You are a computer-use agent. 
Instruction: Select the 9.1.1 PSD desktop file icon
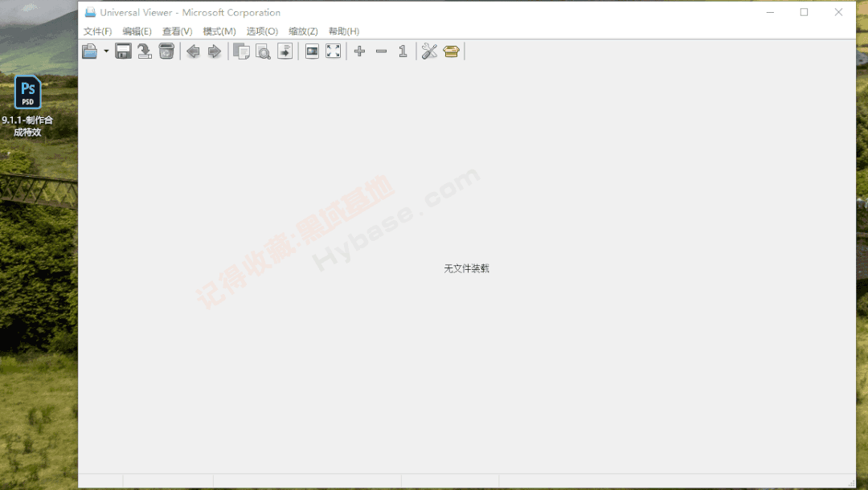[x=27, y=106]
